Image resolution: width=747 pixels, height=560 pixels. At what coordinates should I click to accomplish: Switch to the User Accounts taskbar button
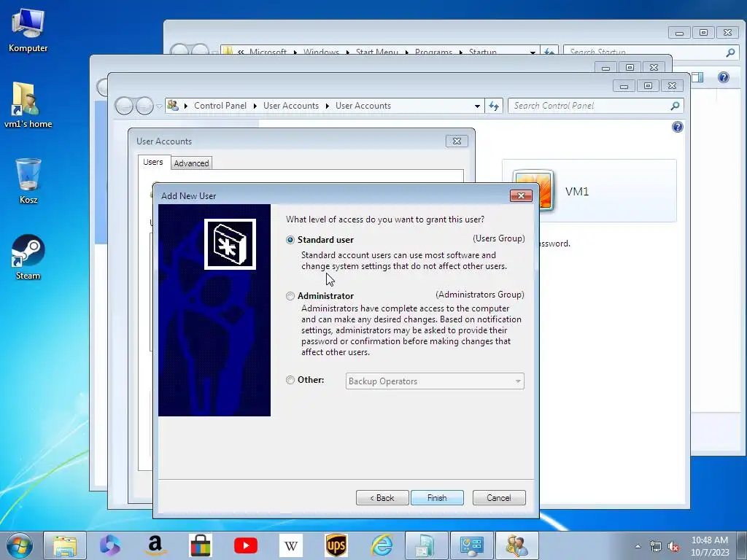pyautogui.click(x=517, y=545)
